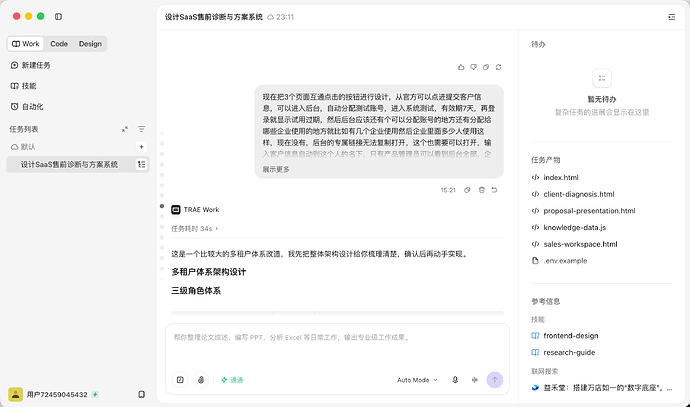Open the right panel toggle icon top-right
Screen dimensions: 690x407
(672, 17)
